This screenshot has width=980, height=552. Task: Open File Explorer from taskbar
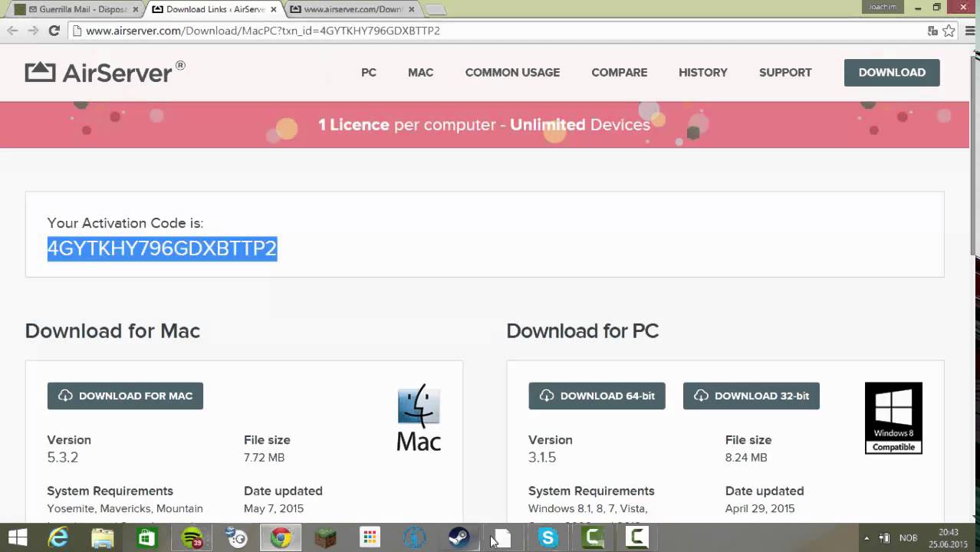tap(103, 538)
